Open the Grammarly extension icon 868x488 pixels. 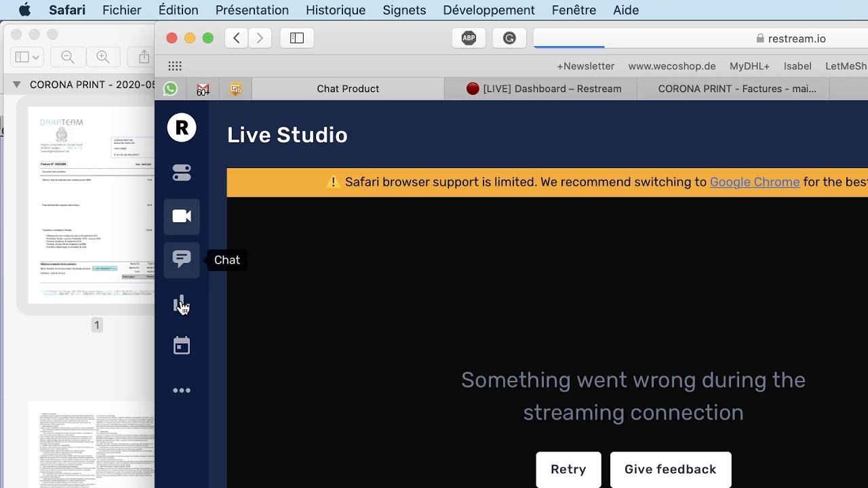[x=509, y=38]
